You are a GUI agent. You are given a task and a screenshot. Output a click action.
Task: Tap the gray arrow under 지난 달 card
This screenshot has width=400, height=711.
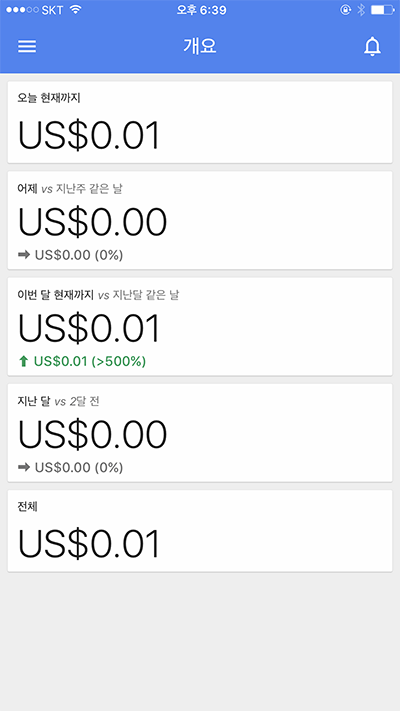pos(24,468)
